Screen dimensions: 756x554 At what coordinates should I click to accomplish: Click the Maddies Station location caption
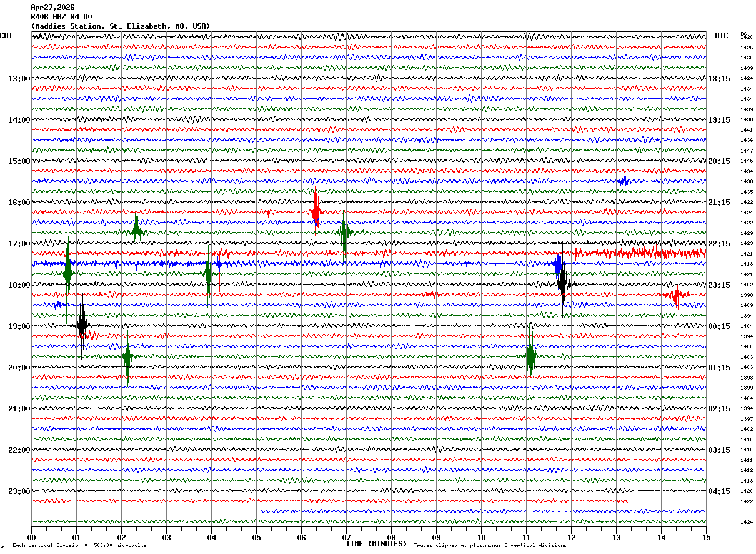[121, 26]
